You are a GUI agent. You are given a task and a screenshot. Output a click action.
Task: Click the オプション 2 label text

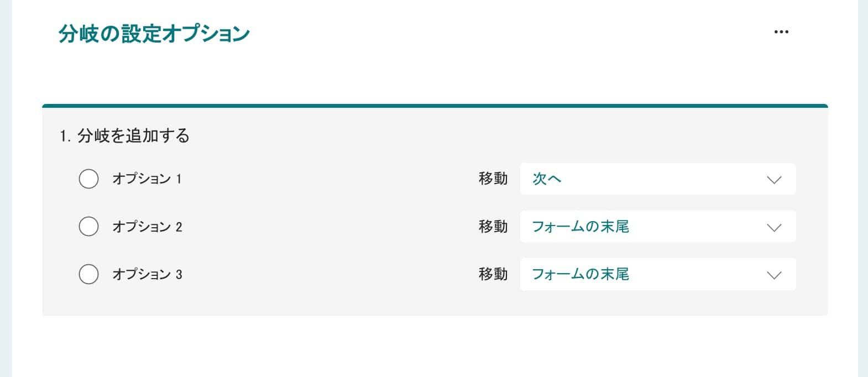tap(148, 227)
